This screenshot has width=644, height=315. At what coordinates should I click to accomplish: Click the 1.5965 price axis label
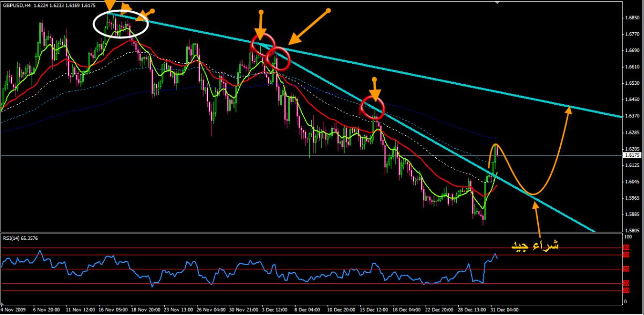point(632,198)
